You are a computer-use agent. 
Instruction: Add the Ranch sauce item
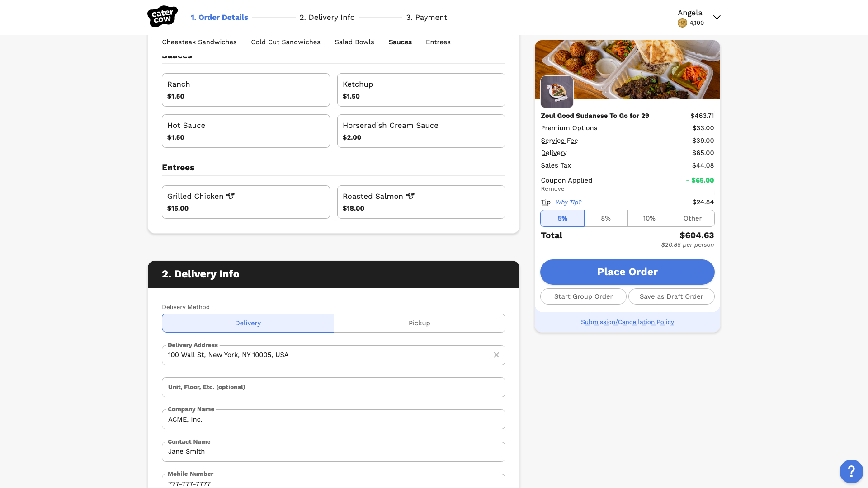[246, 90]
